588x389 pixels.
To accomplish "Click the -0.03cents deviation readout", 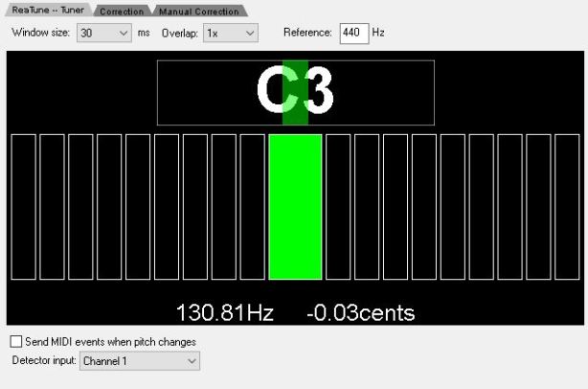I will [361, 313].
